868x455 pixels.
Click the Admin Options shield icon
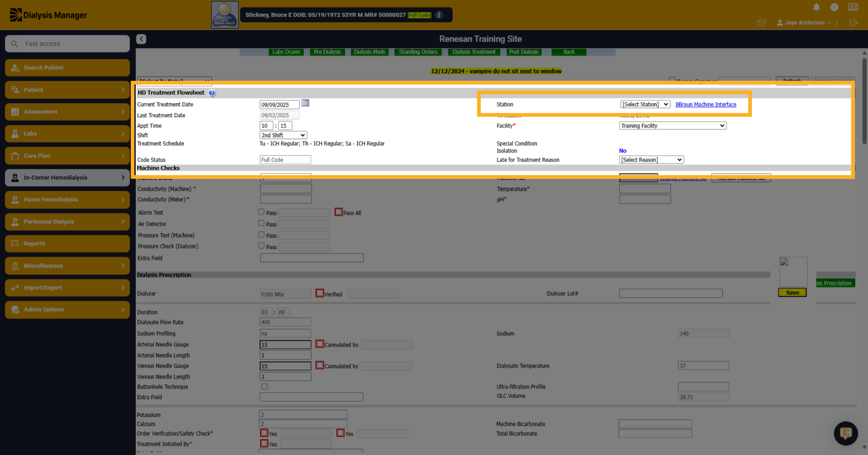[15, 310]
